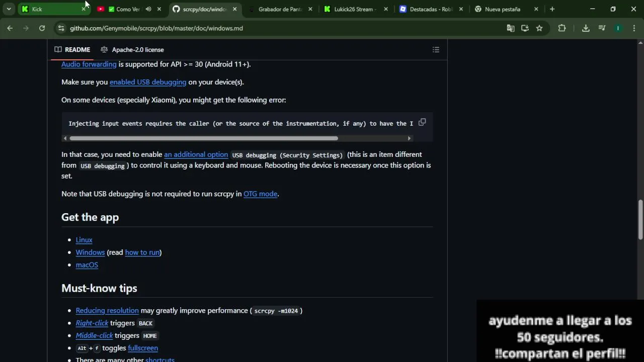Image resolution: width=644 pixels, height=362 pixels.
Task: Open a new browser tab
Action: 552,9
